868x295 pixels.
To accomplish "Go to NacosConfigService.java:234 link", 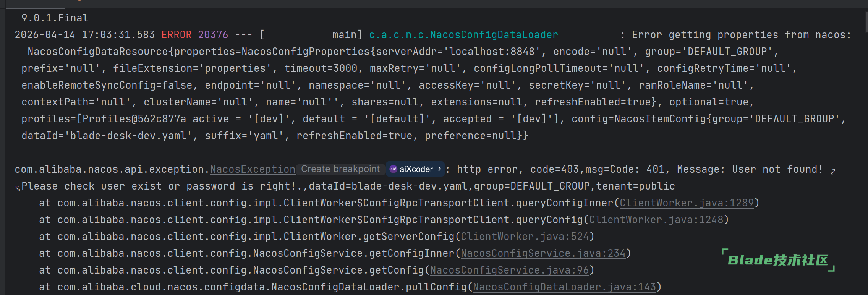I will 543,253.
